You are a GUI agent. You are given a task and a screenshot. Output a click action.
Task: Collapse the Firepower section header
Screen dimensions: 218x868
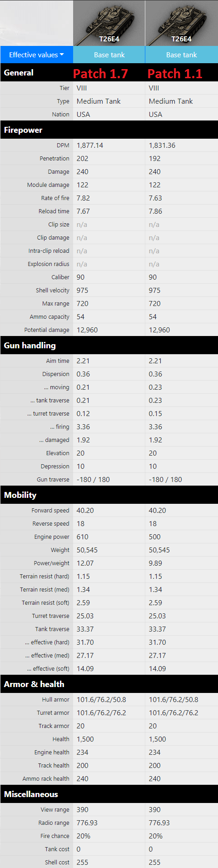109,130
